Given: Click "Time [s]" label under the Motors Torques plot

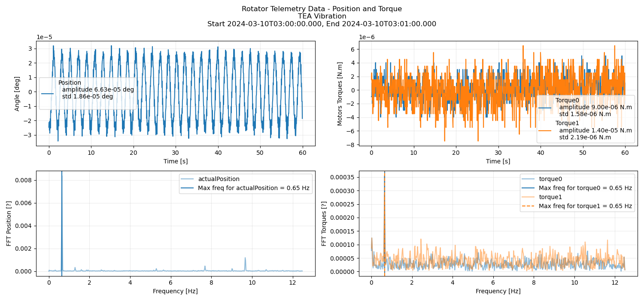Looking at the screenshot, I should [x=498, y=161].
